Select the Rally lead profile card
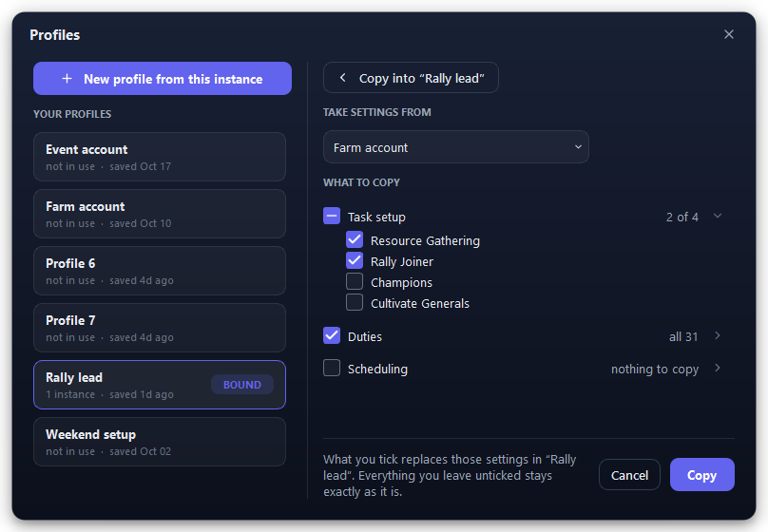The image size is (768, 532). pos(160,385)
